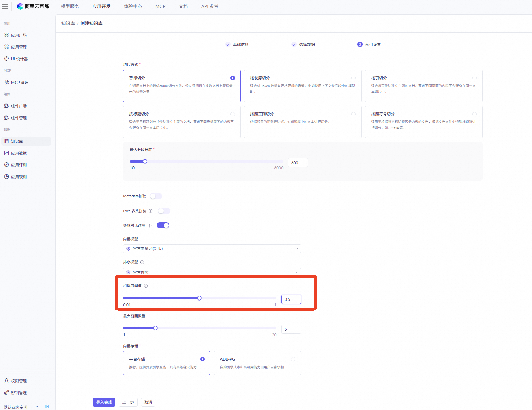Click 基础信息 step checkmark icon

pyautogui.click(x=228, y=45)
